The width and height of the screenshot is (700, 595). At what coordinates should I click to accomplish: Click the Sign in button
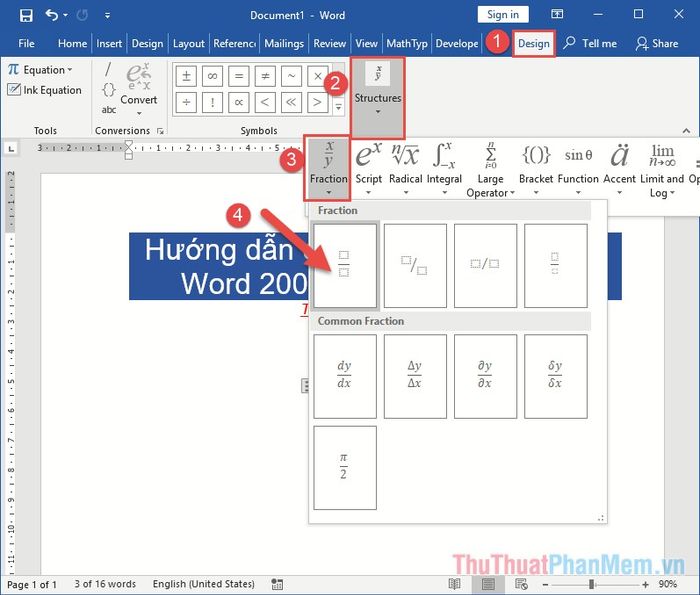[502, 14]
